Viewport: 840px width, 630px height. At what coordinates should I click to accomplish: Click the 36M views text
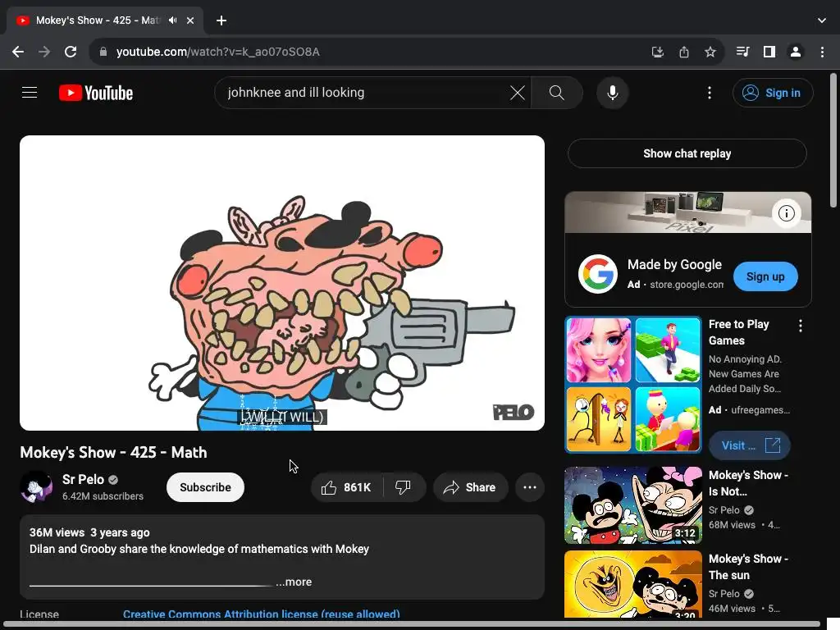[x=57, y=532]
